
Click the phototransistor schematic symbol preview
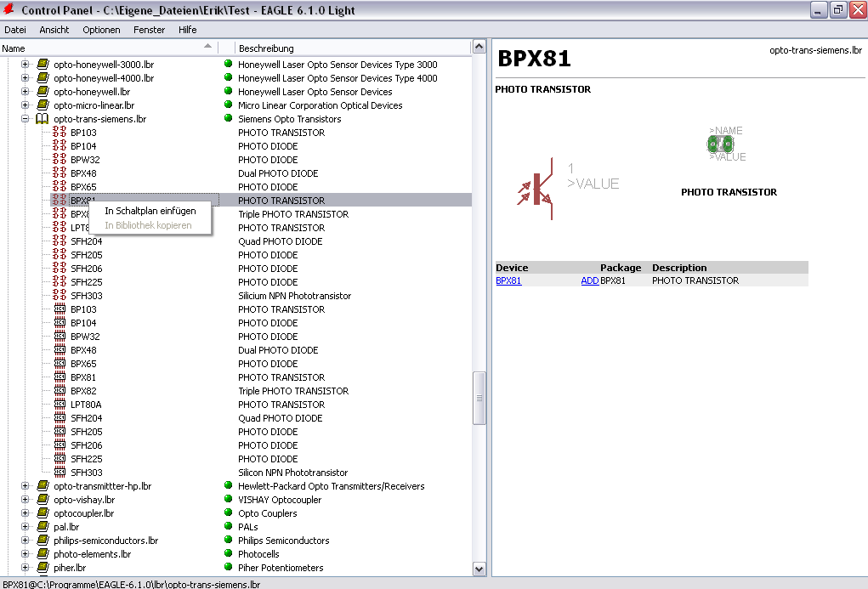(537, 190)
